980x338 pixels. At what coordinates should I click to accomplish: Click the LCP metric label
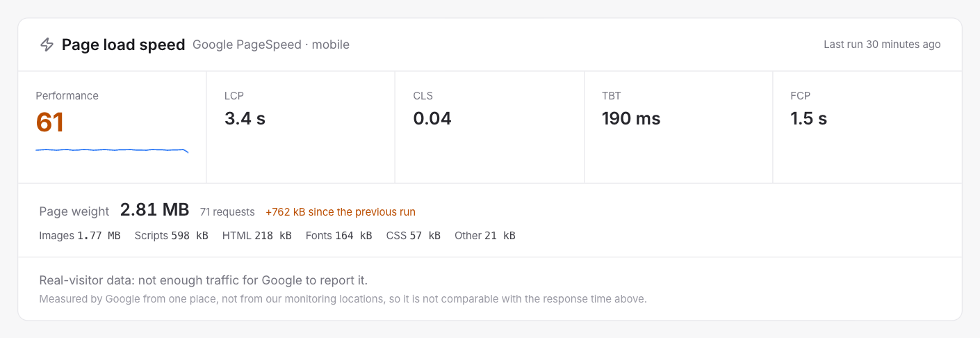(x=234, y=96)
